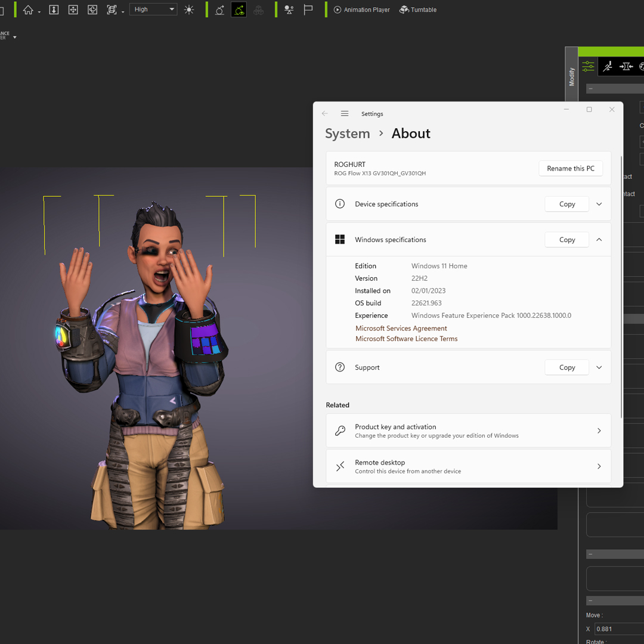The image size is (644, 644).
Task: Open the morph squeeze arrows tab icon
Action: 626,66
